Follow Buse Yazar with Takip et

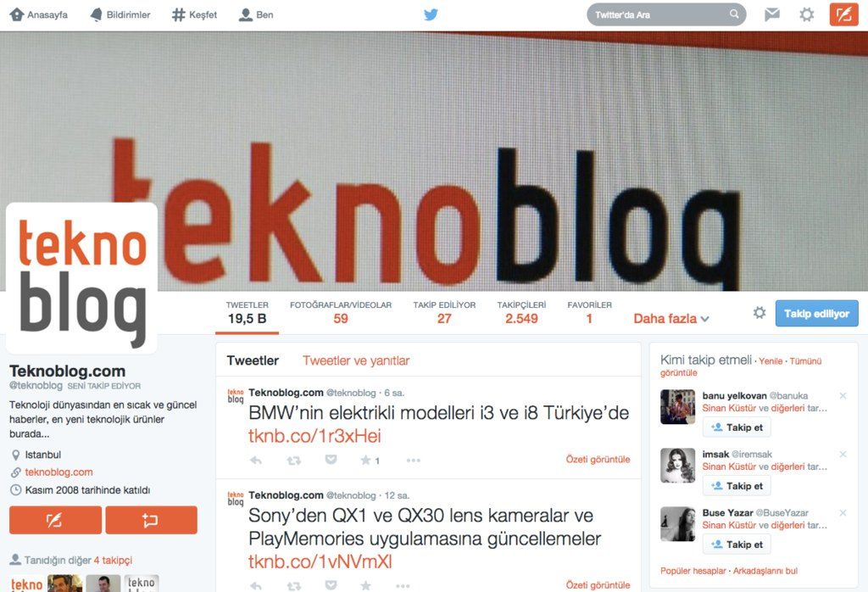tap(737, 545)
